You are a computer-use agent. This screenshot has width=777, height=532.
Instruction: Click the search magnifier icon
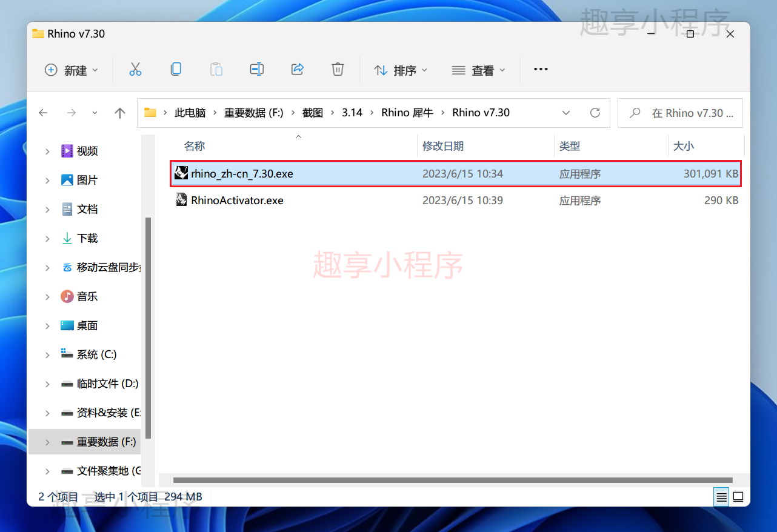pos(635,113)
